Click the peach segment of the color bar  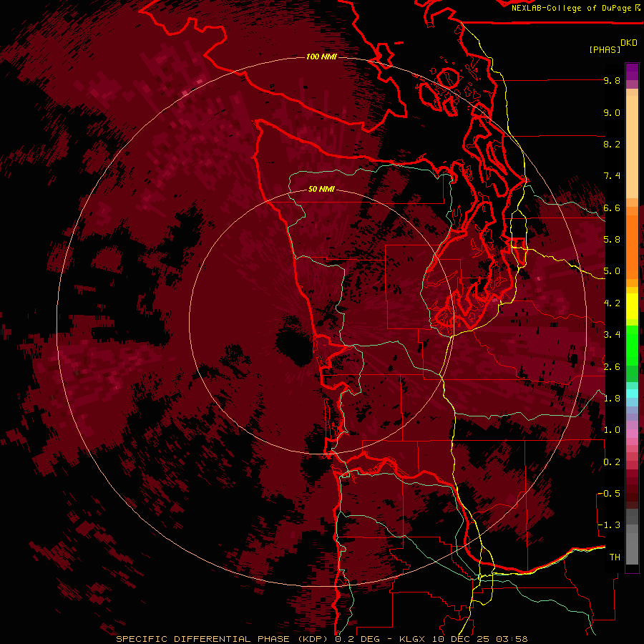pyautogui.click(x=632, y=148)
